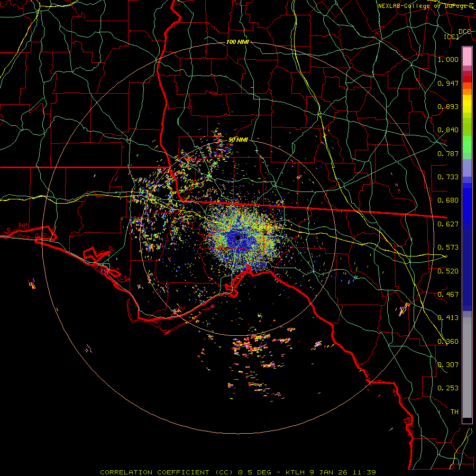Click the CORRELATION COEFFICIENT caption words
The image size is (476, 476).
click(155, 472)
